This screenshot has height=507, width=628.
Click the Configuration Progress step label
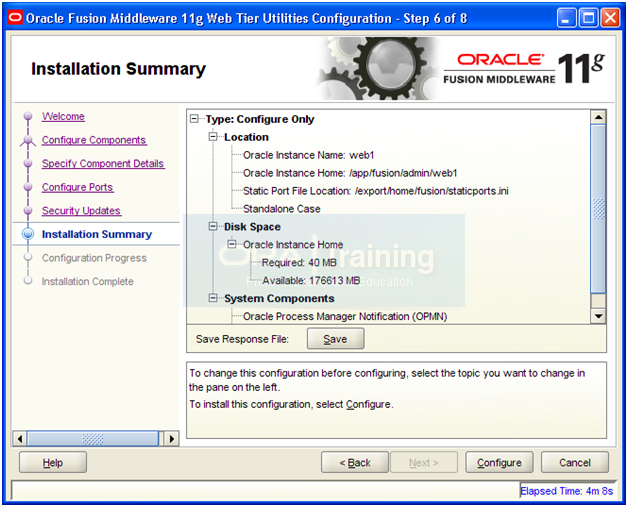(94, 258)
